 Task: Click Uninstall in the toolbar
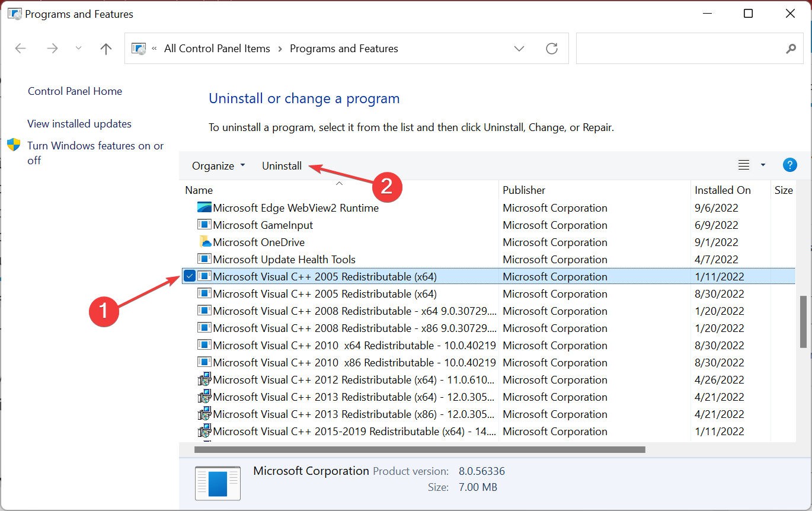[282, 166]
